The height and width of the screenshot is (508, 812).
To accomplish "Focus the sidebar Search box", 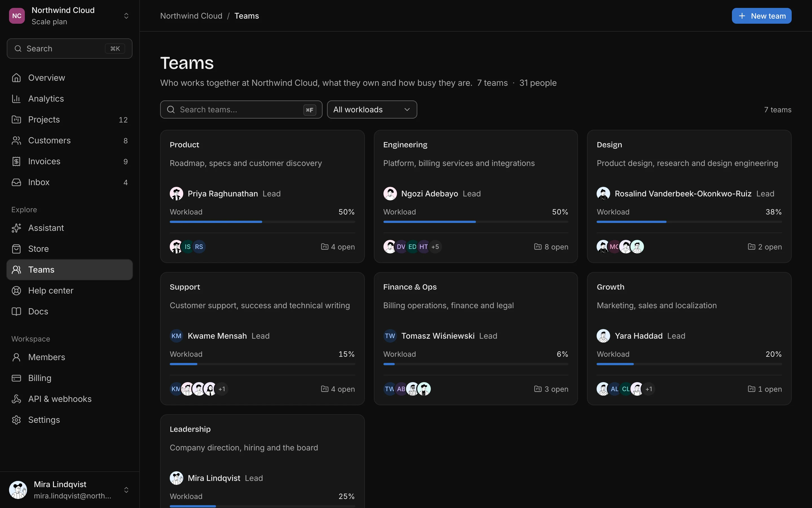I will 69,48.
